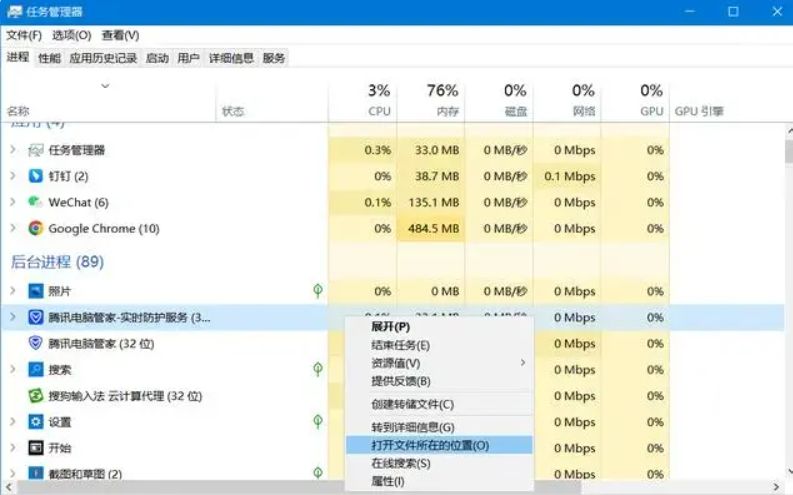
Task: Collapse the column header chevron above 名称
Action: coord(105,86)
